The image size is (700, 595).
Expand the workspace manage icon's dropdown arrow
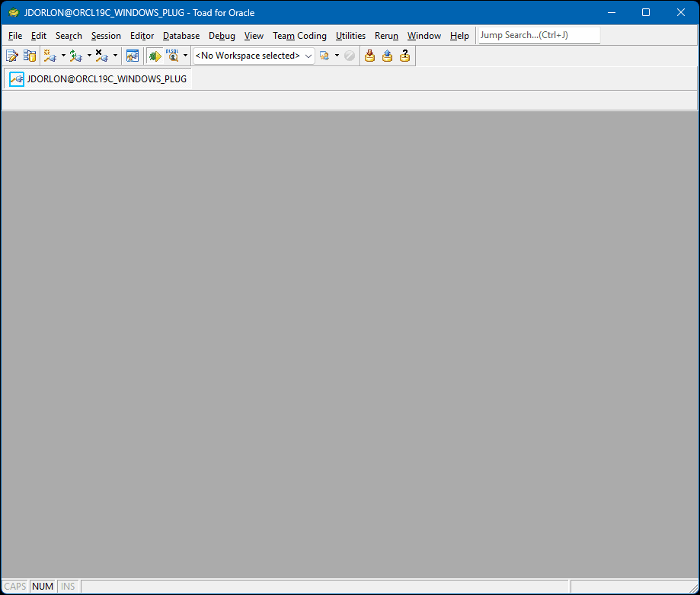point(337,56)
